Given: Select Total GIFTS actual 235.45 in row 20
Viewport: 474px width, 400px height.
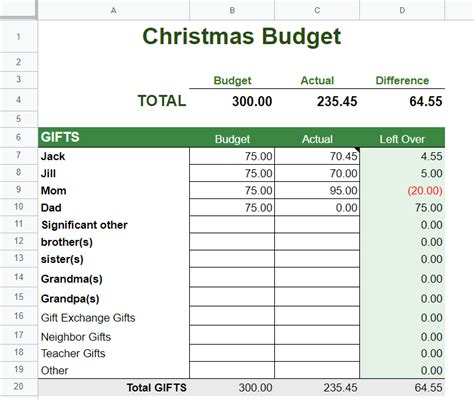Looking at the screenshot, I should 317,387.
